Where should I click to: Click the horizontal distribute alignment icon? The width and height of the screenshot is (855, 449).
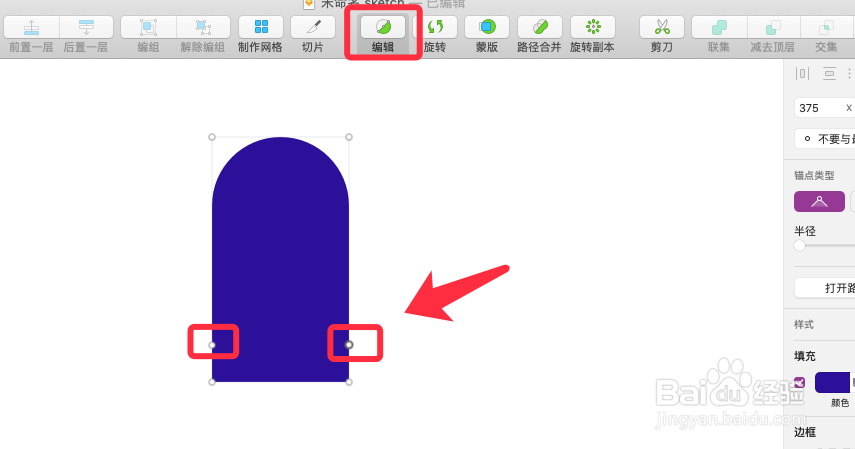click(803, 73)
